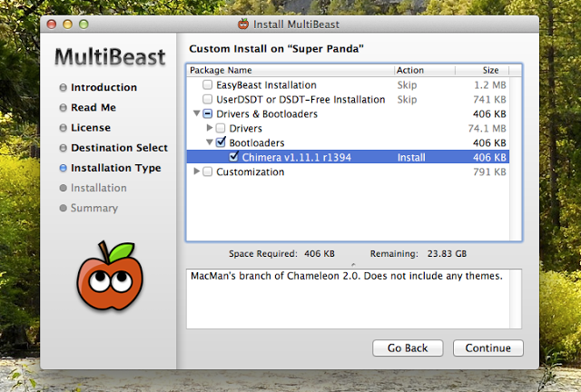Click the License step label
The width and height of the screenshot is (581, 392).
click(91, 127)
